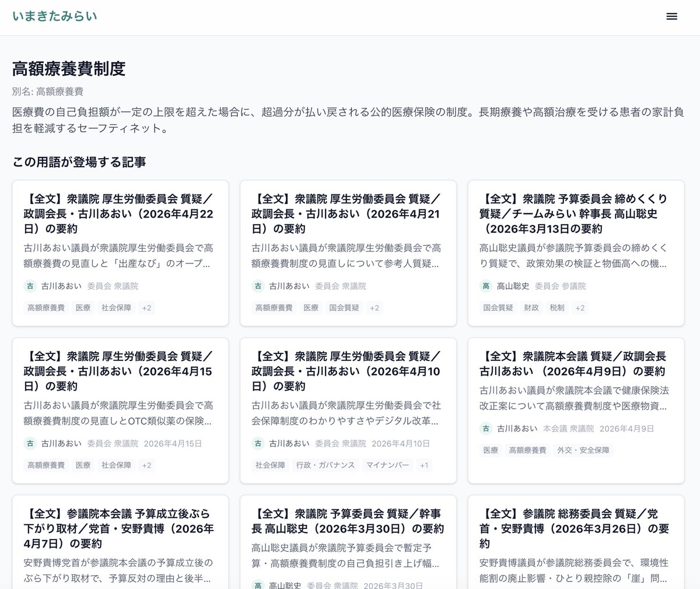Open the 2026年4月15日 厚生労働委員会 article
Screen dimensions: 700x589
pyautogui.click(x=120, y=411)
